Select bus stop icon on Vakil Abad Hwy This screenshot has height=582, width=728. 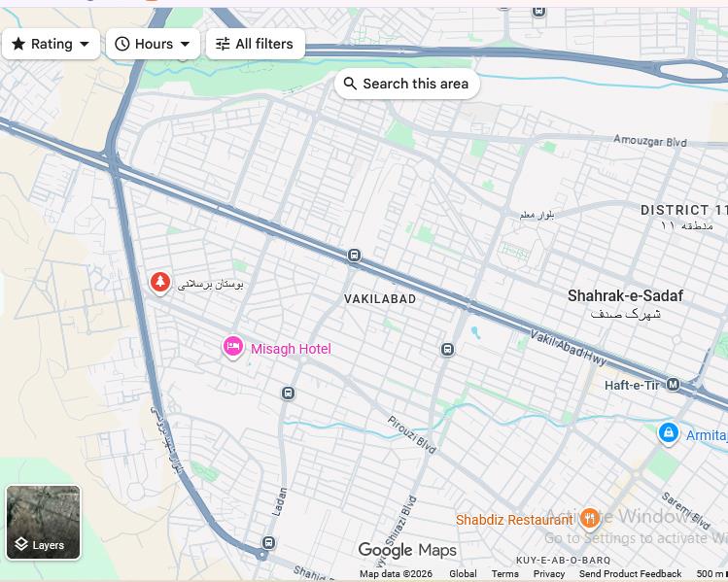354,256
